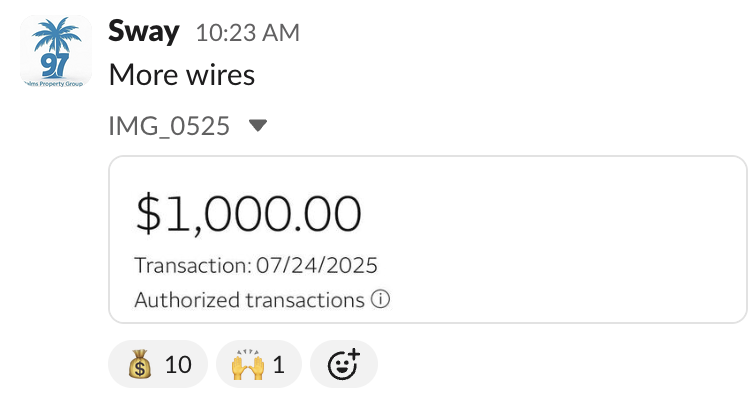Collapse the IMG_0525 attachment with the triangle
754x400 pixels.
[x=258, y=125]
